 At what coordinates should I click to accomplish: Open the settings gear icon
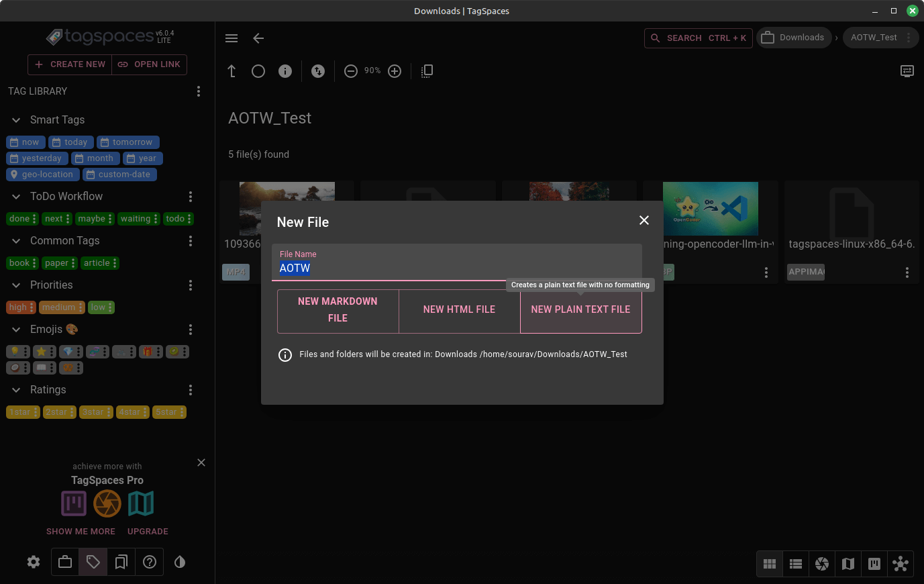click(x=34, y=562)
